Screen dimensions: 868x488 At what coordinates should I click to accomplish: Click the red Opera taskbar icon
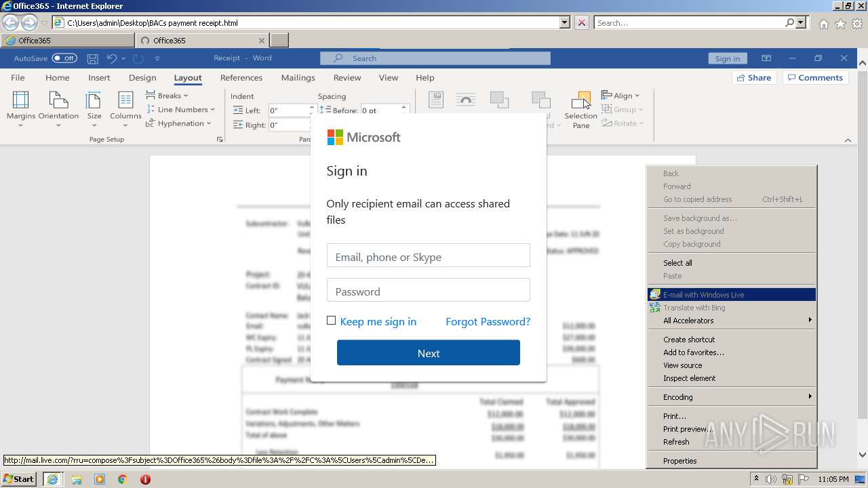click(x=145, y=479)
